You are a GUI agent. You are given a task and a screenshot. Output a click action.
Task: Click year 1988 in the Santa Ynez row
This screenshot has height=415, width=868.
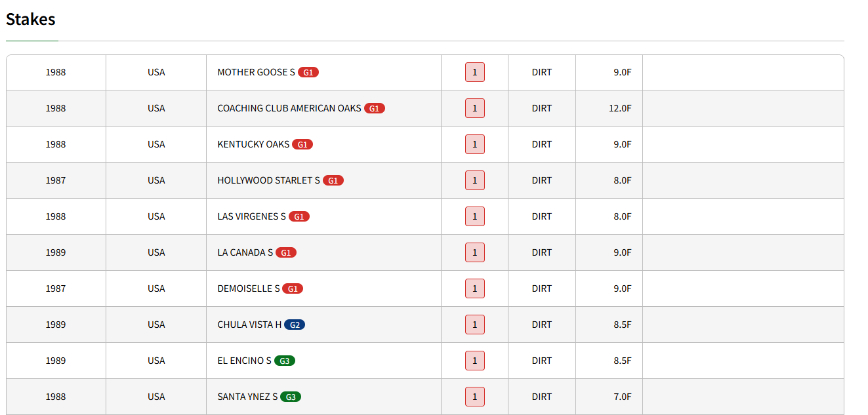(56, 397)
